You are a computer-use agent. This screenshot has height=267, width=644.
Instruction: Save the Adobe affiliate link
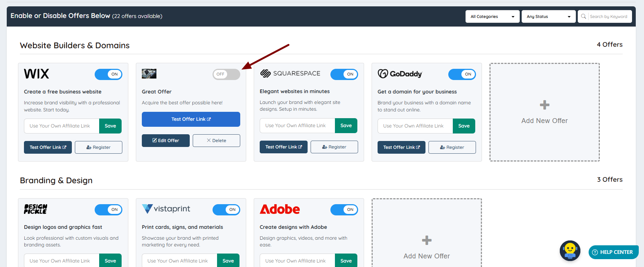pyautogui.click(x=346, y=261)
